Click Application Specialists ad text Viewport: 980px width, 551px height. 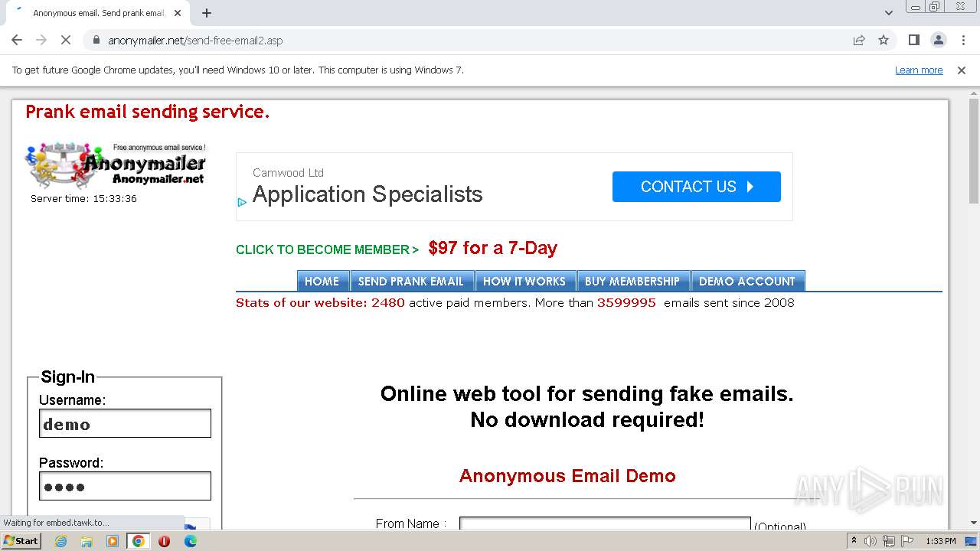(x=367, y=194)
